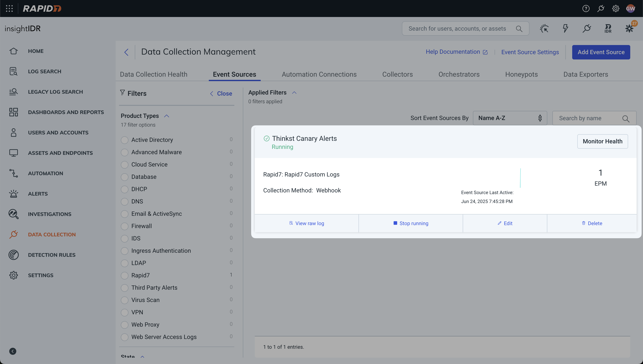Viewport: 643px width, 364px height.
Task: Switch to Orchestrators tab
Action: coord(459,74)
